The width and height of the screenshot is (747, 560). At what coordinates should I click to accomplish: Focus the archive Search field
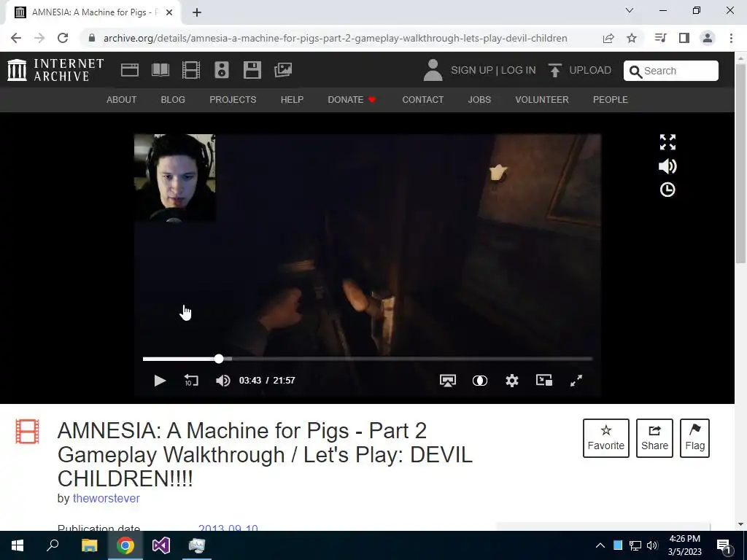671,71
